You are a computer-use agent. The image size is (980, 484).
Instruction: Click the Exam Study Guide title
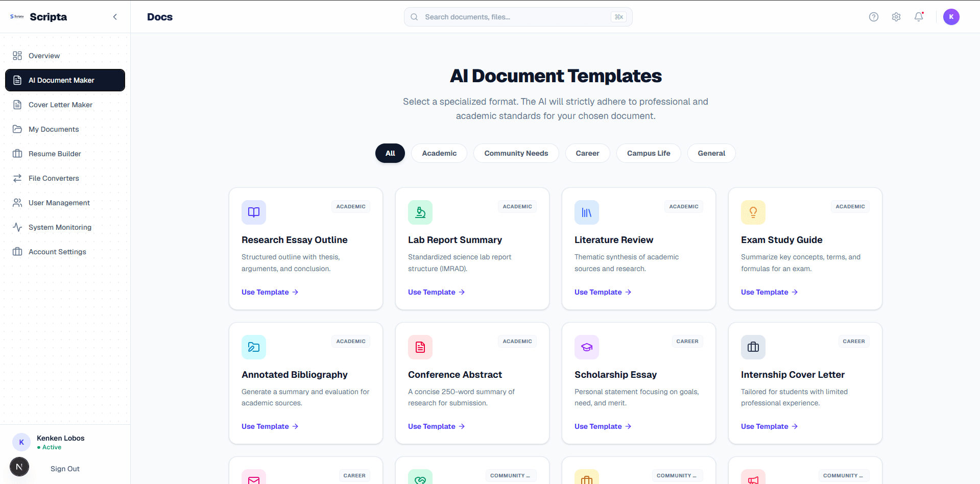[x=782, y=240]
